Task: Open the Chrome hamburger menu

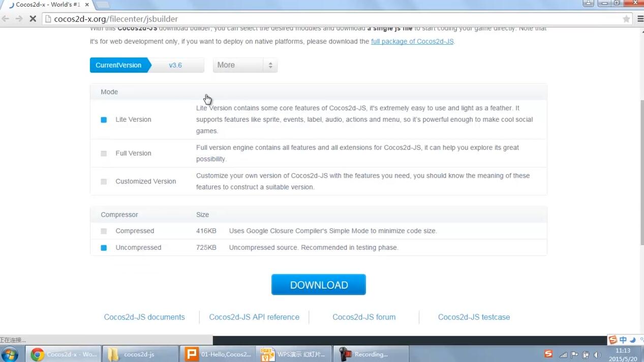Action: [x=639, y=19]
